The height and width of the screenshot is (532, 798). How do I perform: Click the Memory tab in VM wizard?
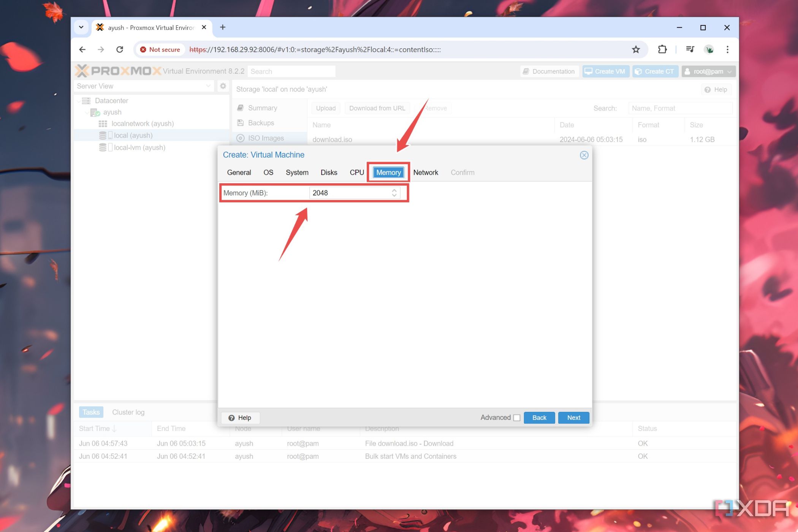(x=388, y=172)
